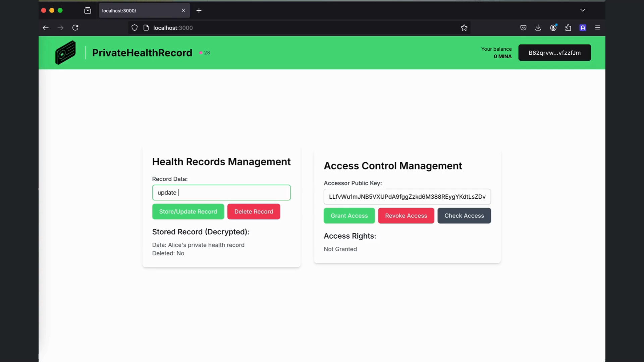Go back with the browser back arrow
Screen dimensions: 644x362
point(46,28)
